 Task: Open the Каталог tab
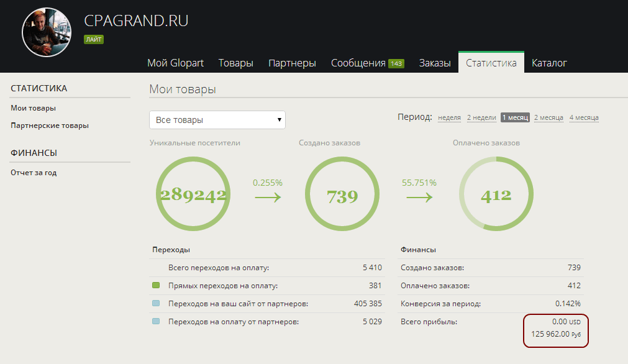click(x=549, y=63)
